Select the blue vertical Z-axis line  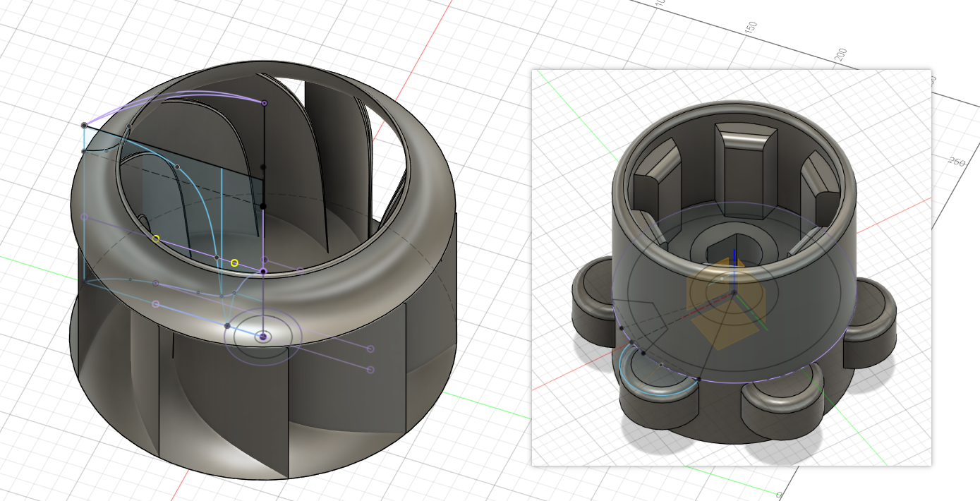pos(734,261)
